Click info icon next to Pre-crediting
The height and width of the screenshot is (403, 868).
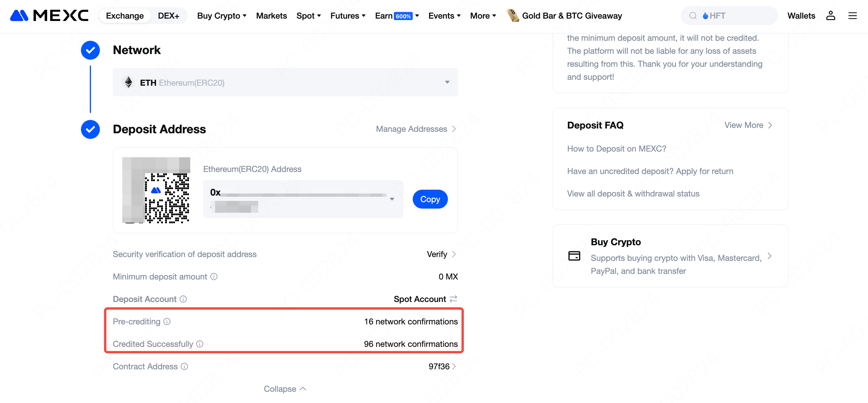coord(167,321)
